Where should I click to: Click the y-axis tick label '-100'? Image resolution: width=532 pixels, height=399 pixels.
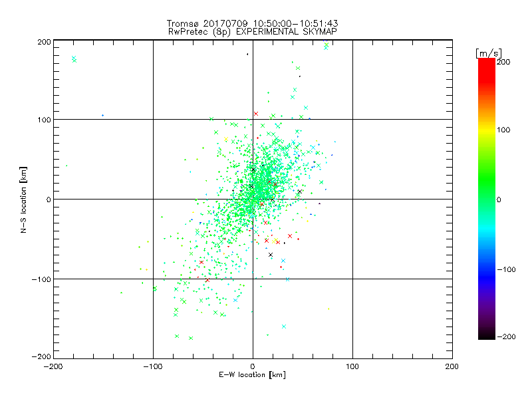[41, 279]
